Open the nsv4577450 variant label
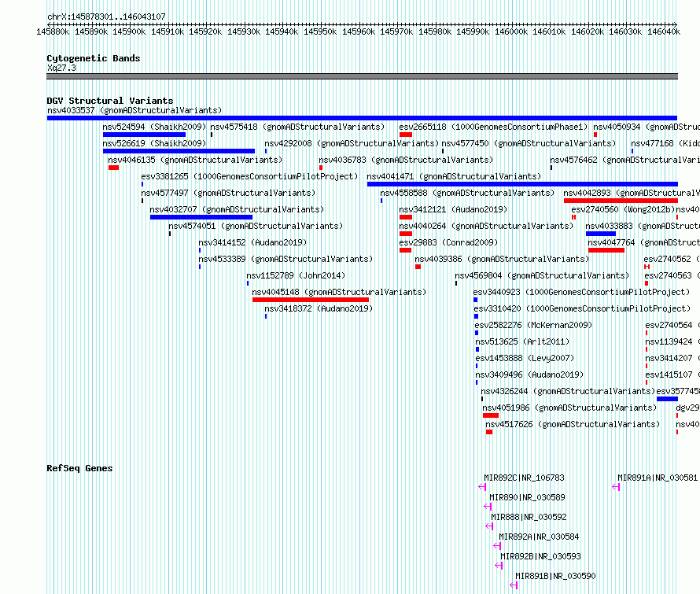700x594 pixels. pyautogui.click(x=529, y=143)
